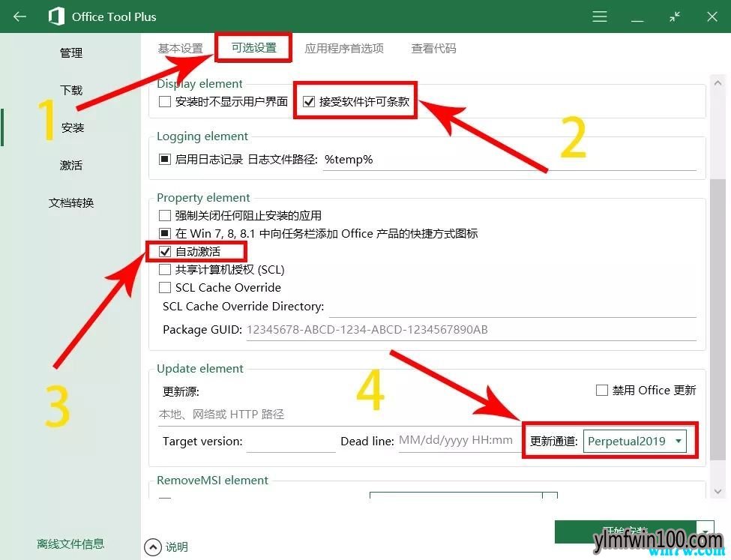Minimize the Office Tool Plus window

point(637,21)
